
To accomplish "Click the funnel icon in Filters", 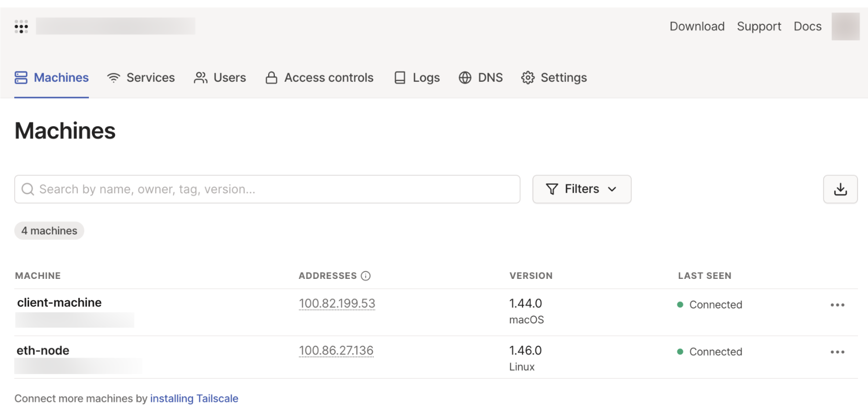I will (x=552, y=189).
